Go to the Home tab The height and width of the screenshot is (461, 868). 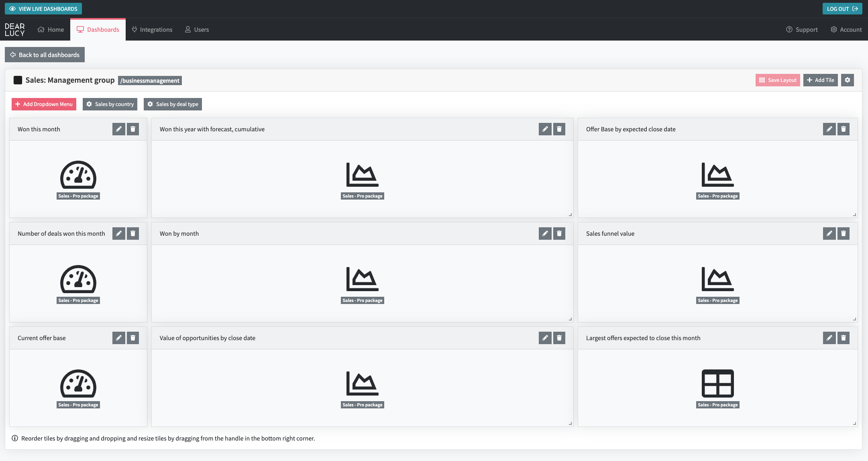coord(51,29)
